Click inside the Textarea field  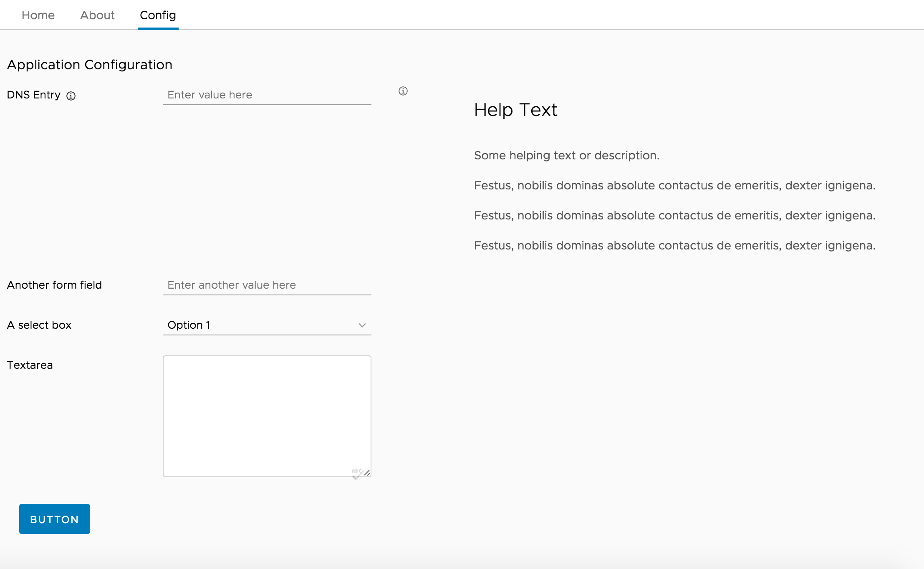267,415
